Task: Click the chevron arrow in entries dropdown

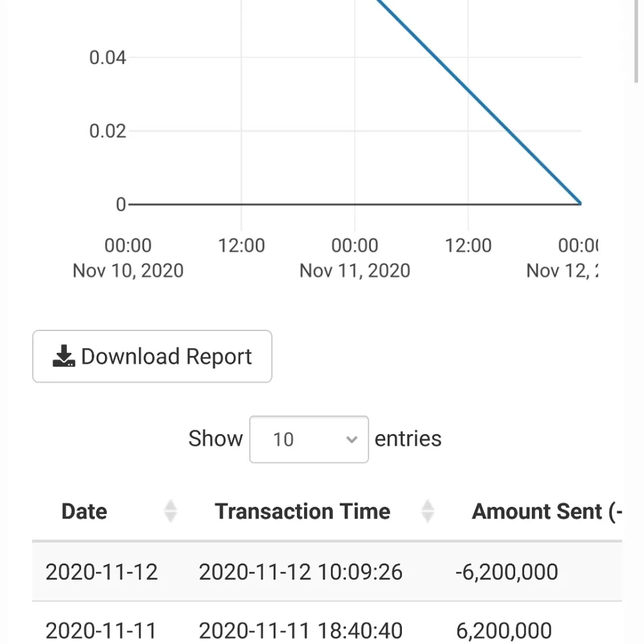Action: [x=352, y=439]
